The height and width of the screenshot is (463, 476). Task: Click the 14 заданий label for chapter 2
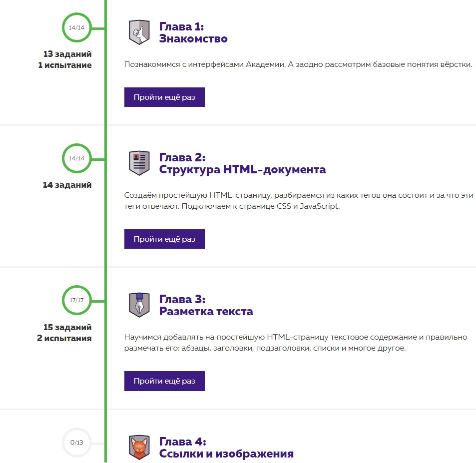(67, 185)
